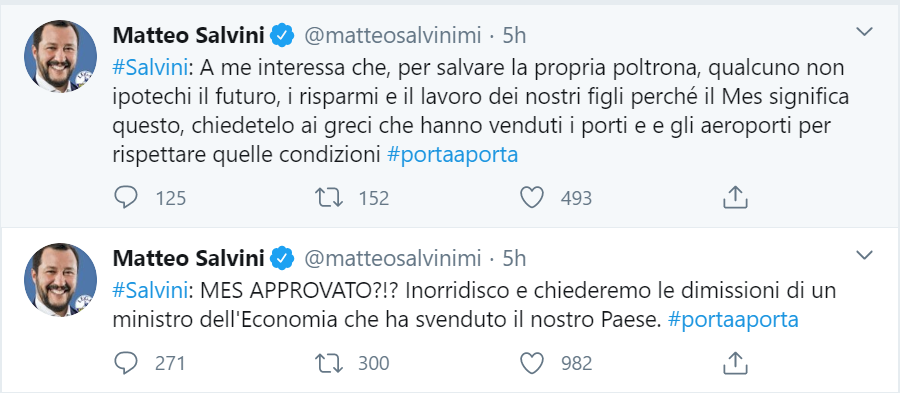Open the second tweet's chevron menu
This screenshot has height=393, width=904.
(864, 255)
